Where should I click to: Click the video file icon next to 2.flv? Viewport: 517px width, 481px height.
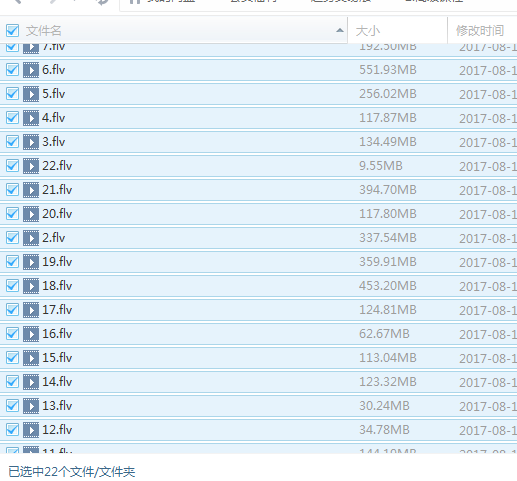(31, 238)
